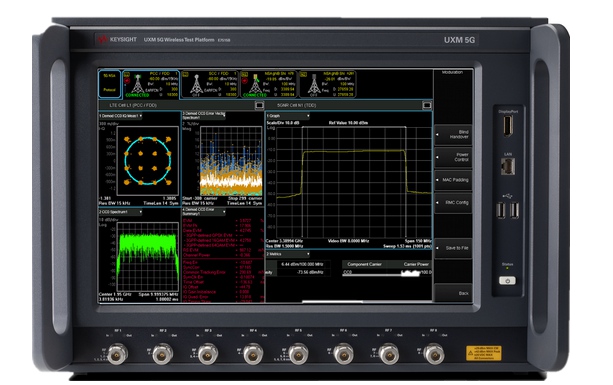Expand the CC0 Spectrum1 trace dropdown
This screenshot has width=613, height=385.
120,212
